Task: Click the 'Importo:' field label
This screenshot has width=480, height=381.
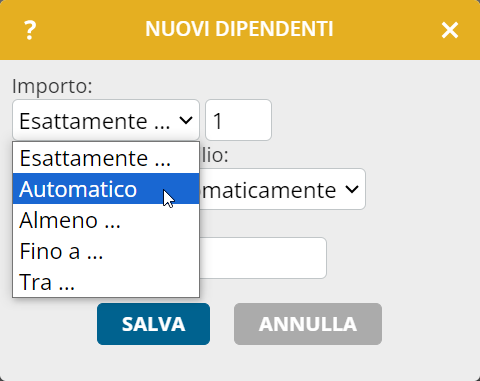Action: tap(52, 86)
